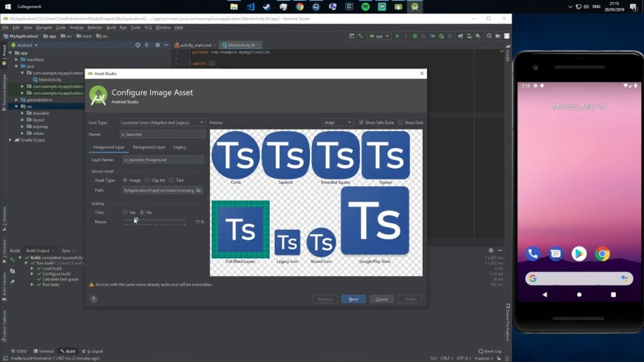The height and width of the screenshot is (362, 644).
Task: Open the Terminal tool window
Action: click(x=43, y=351)
